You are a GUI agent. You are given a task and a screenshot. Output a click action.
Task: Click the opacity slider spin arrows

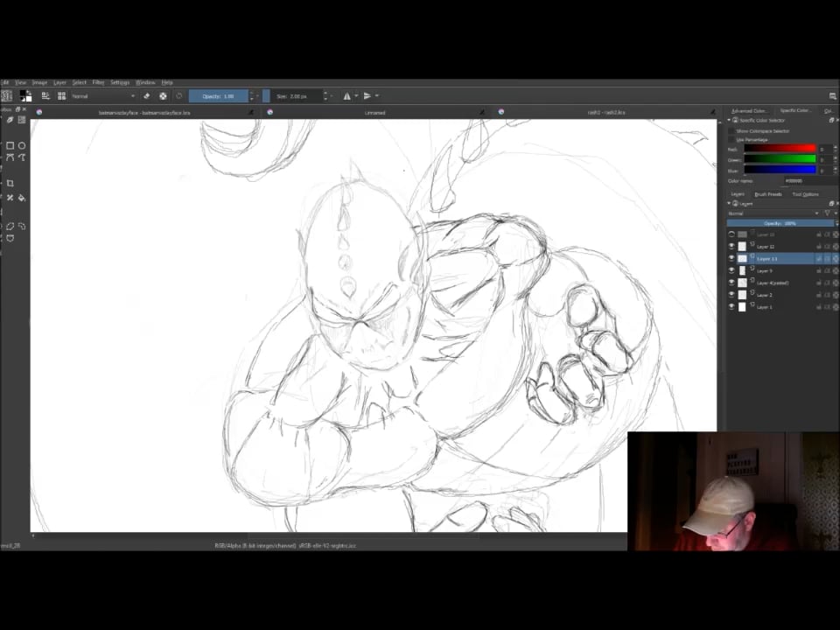pyautogui.click(x=252, y=96)
